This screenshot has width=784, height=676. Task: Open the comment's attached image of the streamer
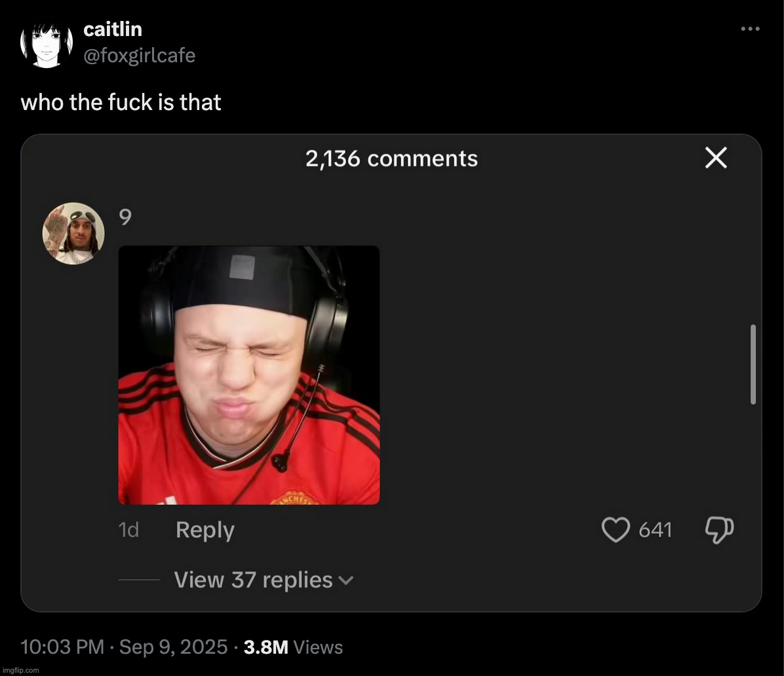[248, 374]
